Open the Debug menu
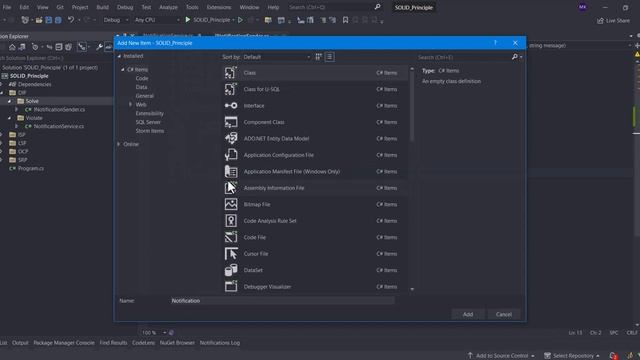This screenshot has height=360, width=640. pos(125,7)
